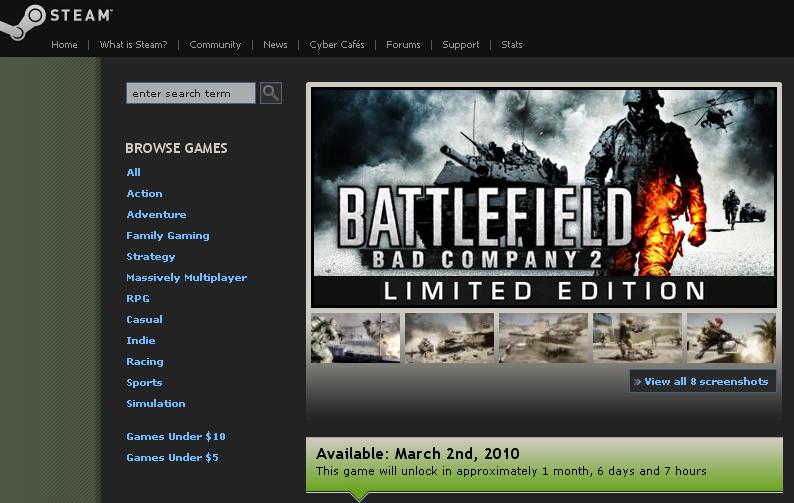Open the Strategy category
Viewport: 794px width, 503px height.
click(150, 257)
